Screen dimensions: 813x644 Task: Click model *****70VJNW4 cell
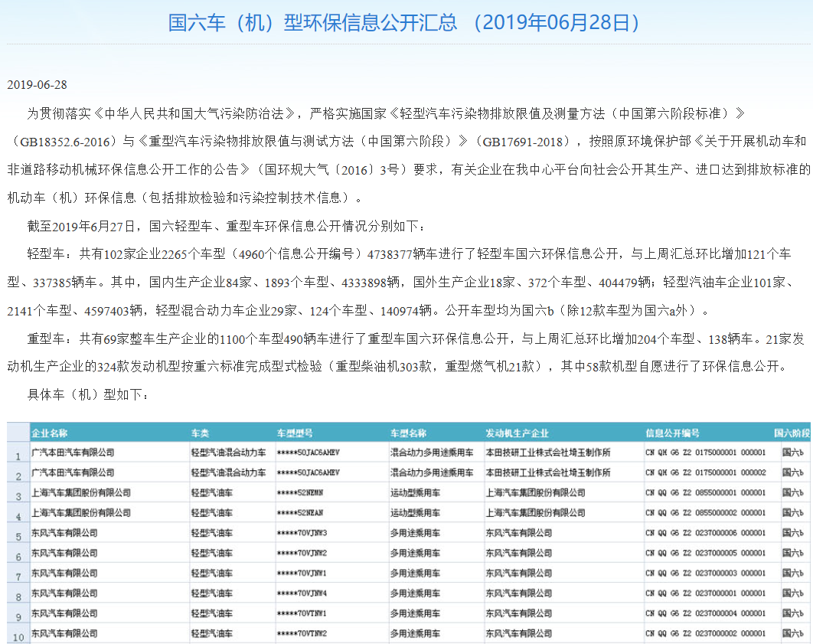click(x=302, y=593)
